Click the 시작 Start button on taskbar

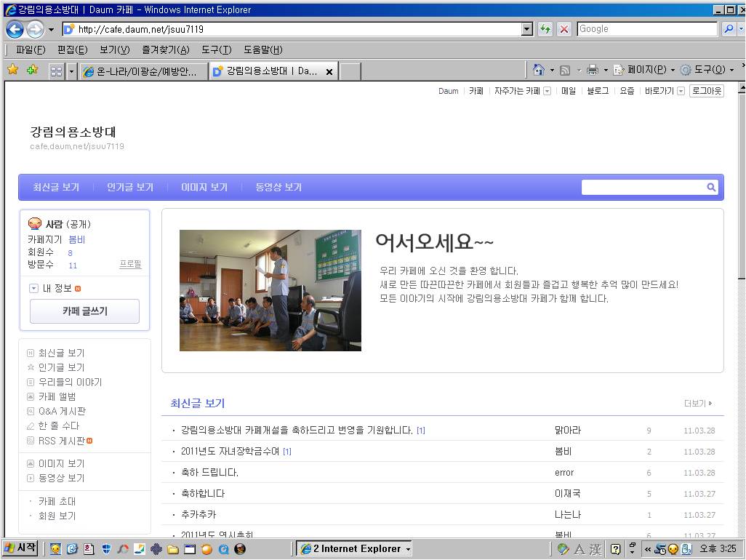coord(20,548)
